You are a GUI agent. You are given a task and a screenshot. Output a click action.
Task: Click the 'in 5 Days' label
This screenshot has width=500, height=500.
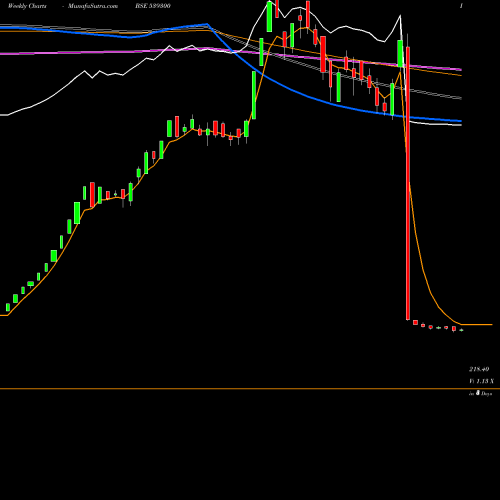(480, 393)
